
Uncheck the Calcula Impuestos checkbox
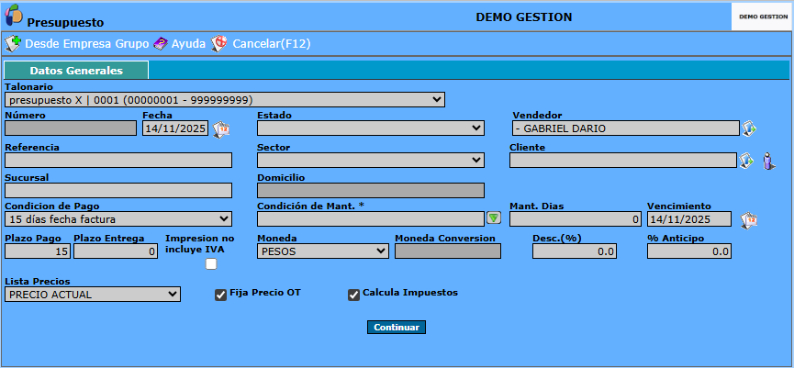(353, 295)
